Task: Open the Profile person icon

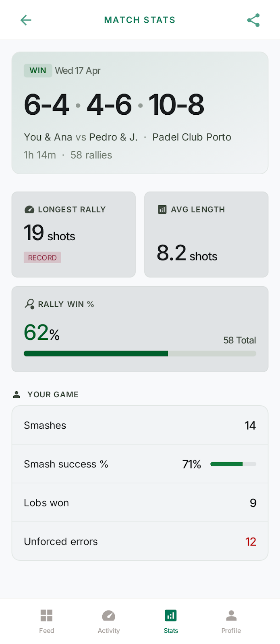Action: [x=231, y=615]
